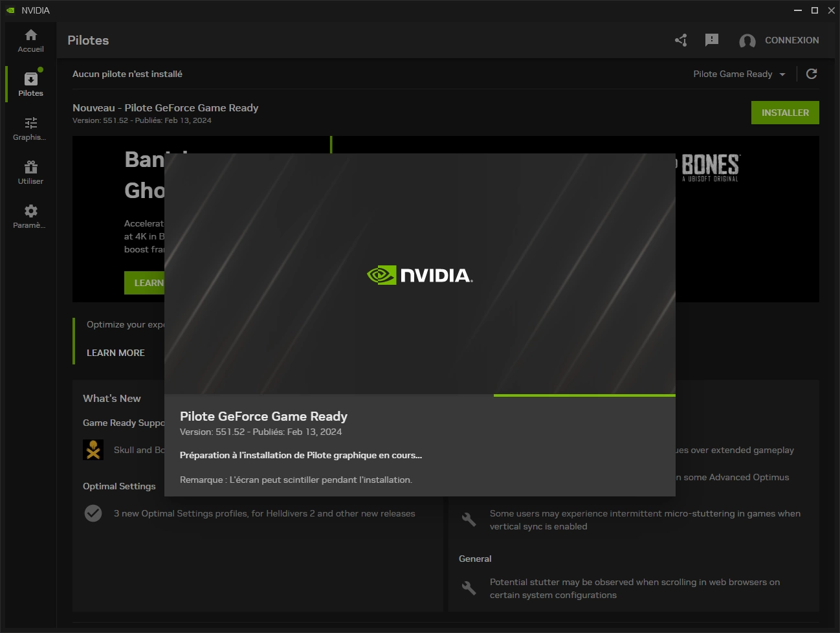
Task: Expand the Pilote Game Ready dropdown
Action: (739, 74)
